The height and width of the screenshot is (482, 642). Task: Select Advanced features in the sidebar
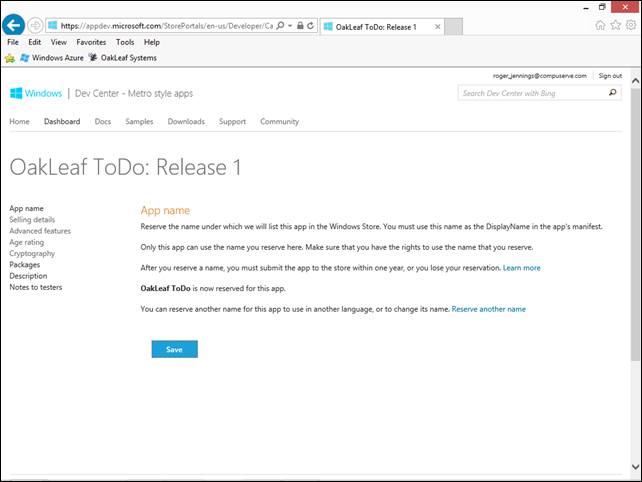[40, 231]
